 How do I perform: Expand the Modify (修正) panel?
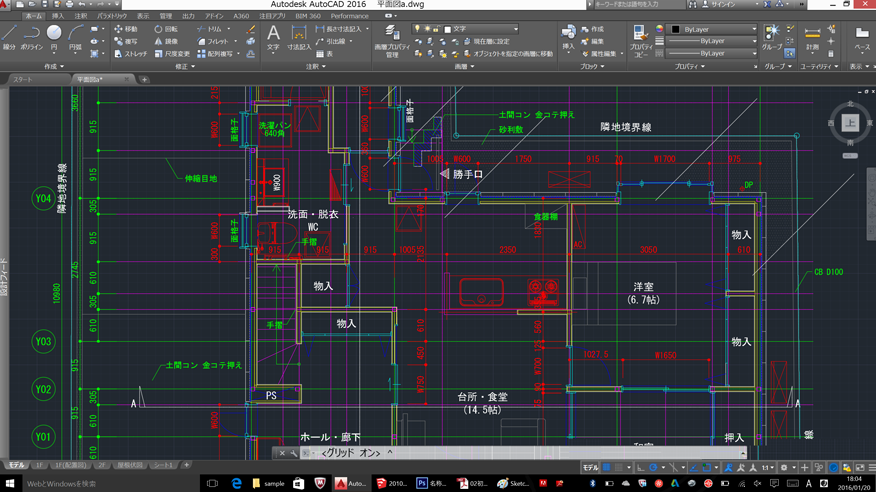point(185,66)
